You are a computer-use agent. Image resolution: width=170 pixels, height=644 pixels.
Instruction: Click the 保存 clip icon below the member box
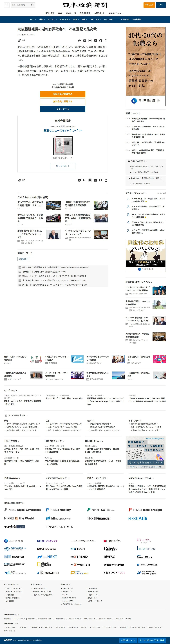[x=19, y=180]
